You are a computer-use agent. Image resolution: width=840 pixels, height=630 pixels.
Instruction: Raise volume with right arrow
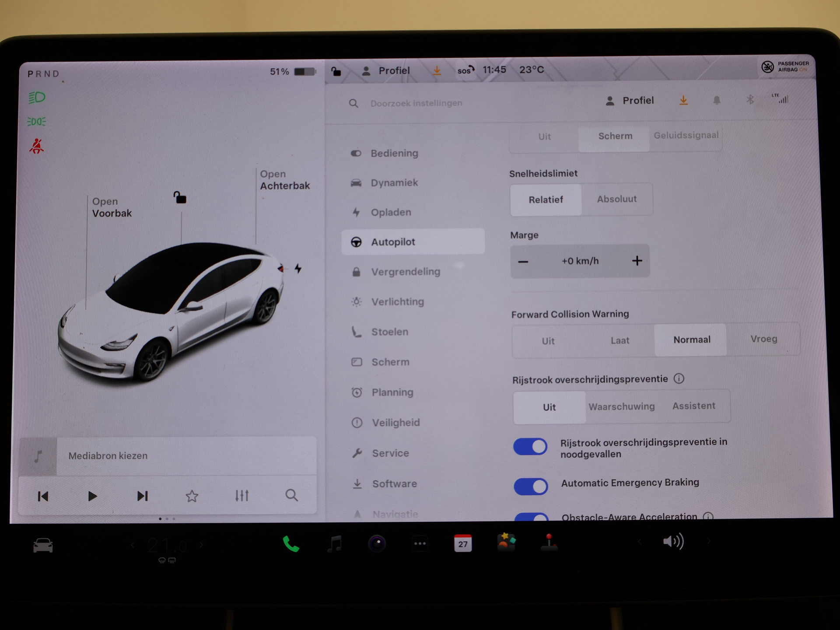click(x=709, y=541)
